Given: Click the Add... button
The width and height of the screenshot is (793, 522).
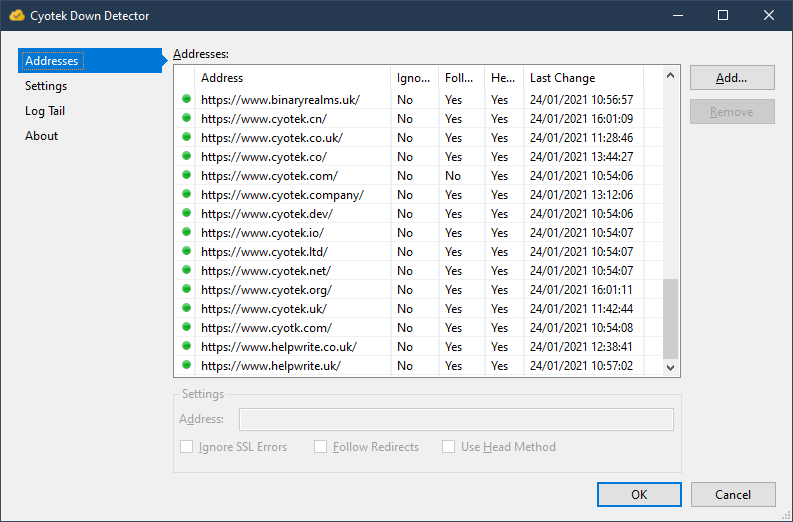Looking at the screenshot, I should [732, 77].
